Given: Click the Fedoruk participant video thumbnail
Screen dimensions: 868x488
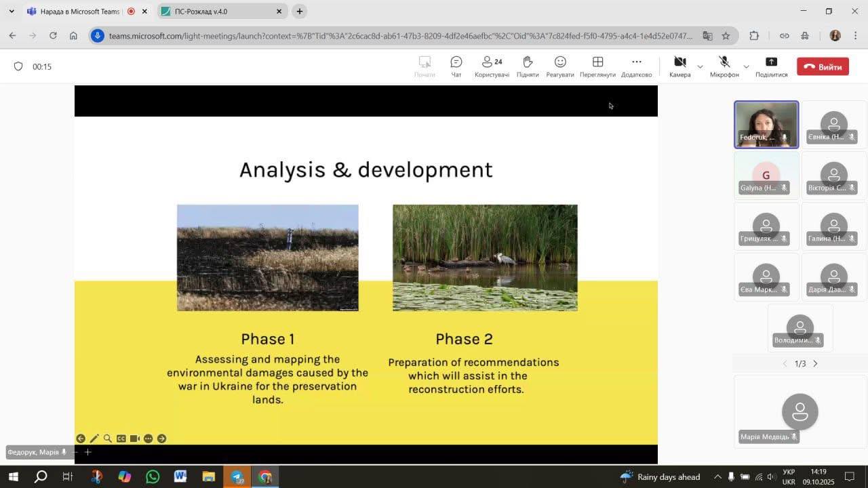Looking at the screenshot, I should click(766, 124).
